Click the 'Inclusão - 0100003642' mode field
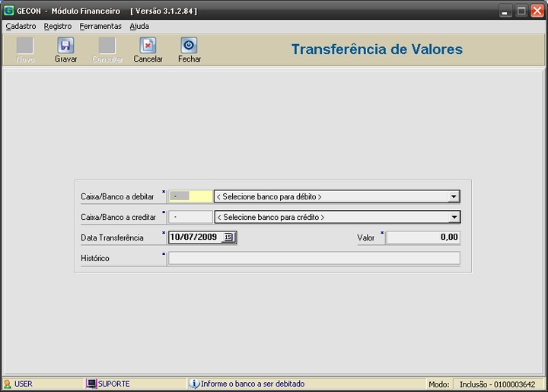The height and width of the screenshot is (392, 548). pyautogui.click(x=498, y=384)
